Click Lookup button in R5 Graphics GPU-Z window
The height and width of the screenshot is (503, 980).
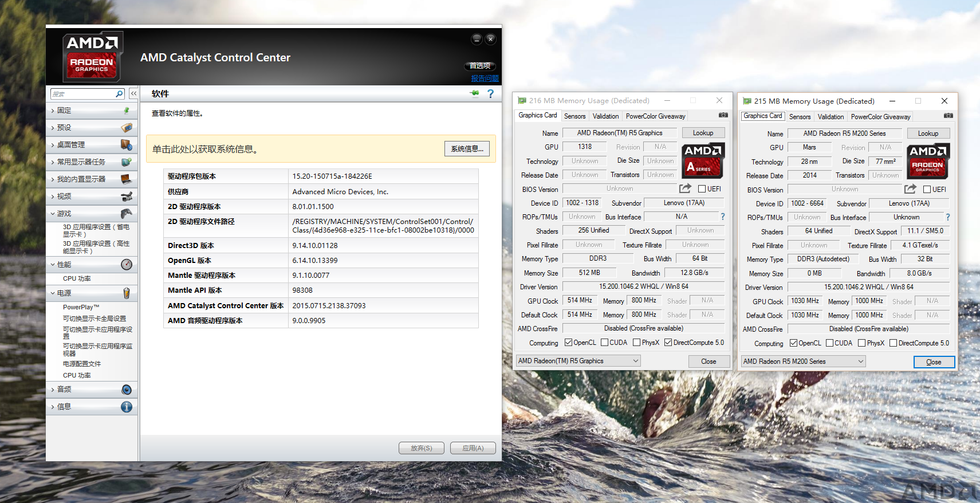(703, 132)
